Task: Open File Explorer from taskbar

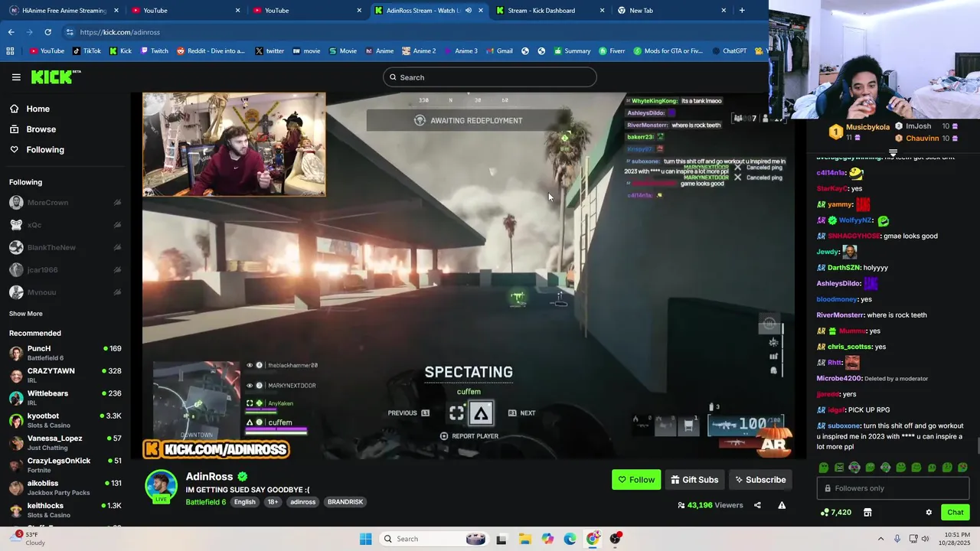Action: (524, 539)
